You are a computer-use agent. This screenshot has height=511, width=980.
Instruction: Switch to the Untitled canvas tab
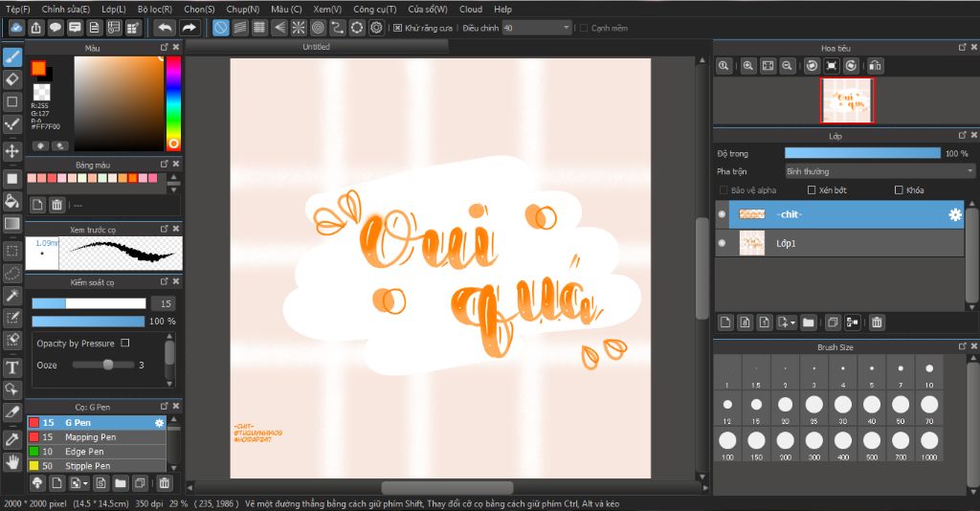pos(316,47)
